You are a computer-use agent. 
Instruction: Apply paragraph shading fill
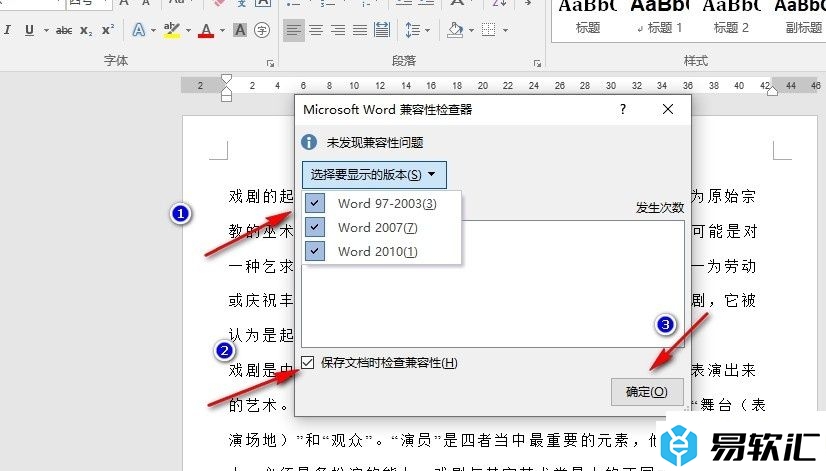click(455, 30)
